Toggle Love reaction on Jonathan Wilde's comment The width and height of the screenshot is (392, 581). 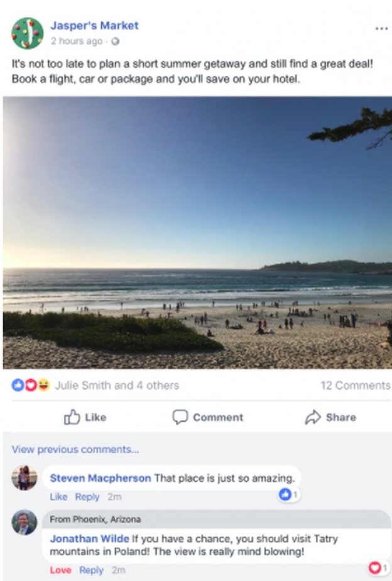coord(60,570)
